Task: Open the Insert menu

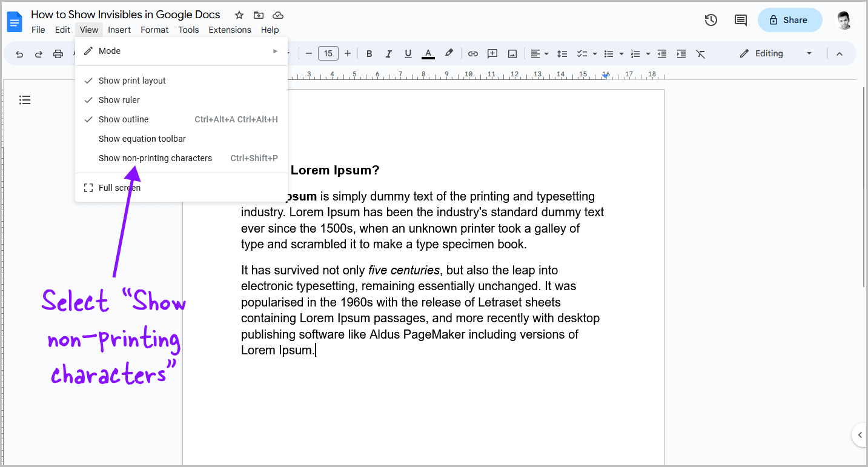Action: 119,29
